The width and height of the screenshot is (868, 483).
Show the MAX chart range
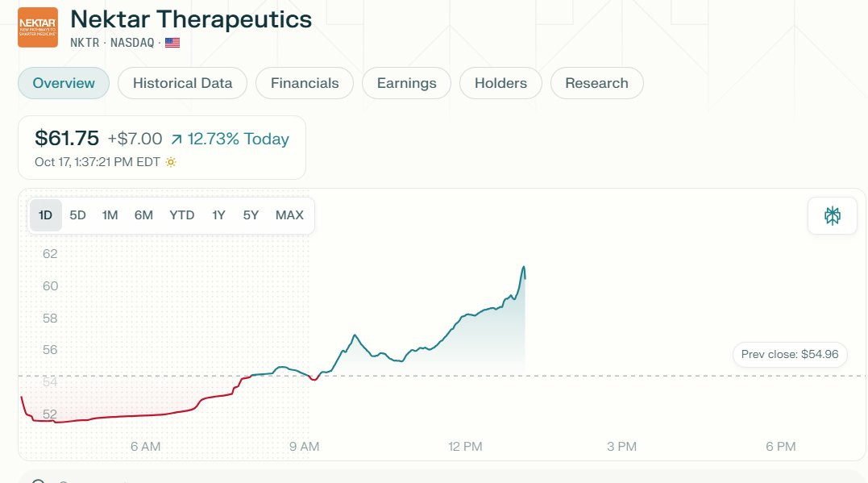[289, 215]
